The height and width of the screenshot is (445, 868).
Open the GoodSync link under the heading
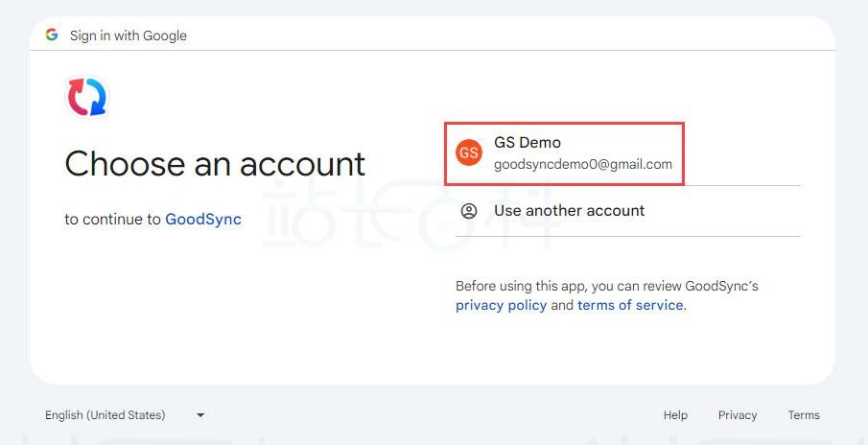point(203,220)
